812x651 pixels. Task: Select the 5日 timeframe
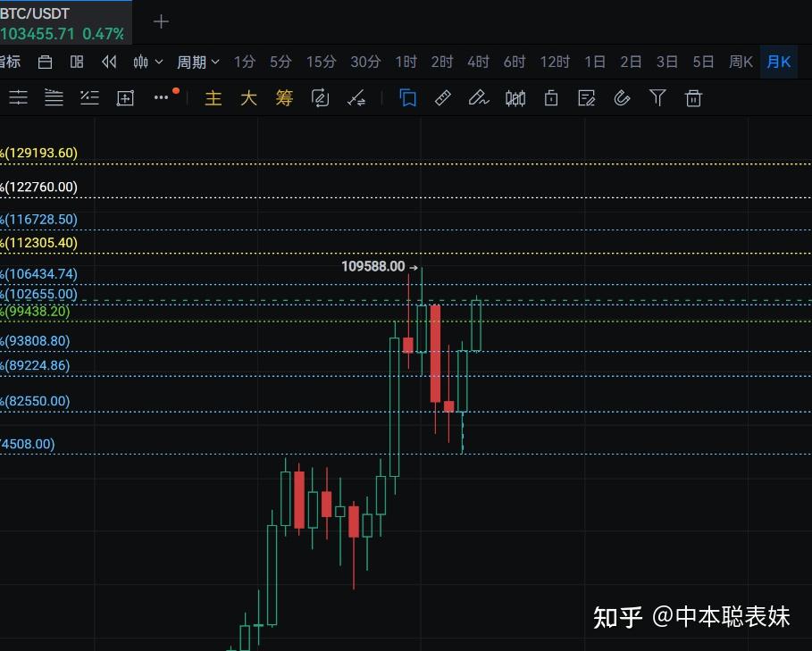tap(703, 63)
